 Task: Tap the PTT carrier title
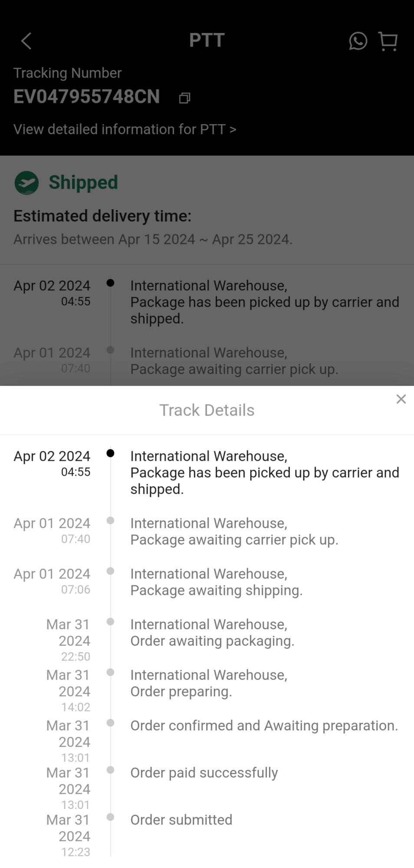[207, 40]
